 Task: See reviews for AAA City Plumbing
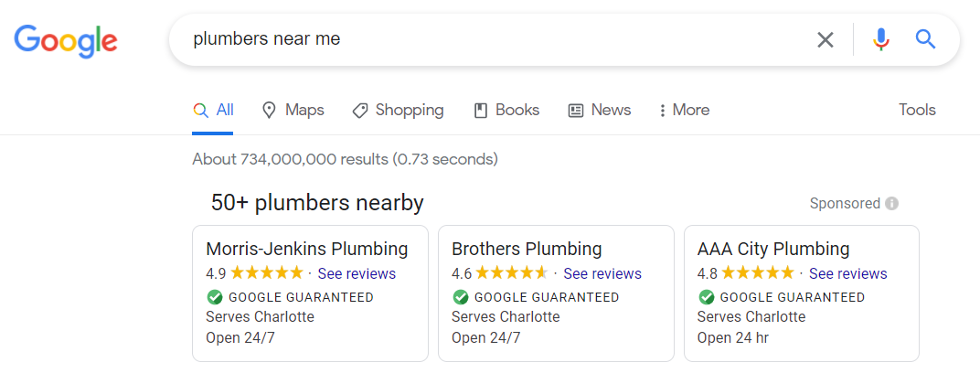847,273
